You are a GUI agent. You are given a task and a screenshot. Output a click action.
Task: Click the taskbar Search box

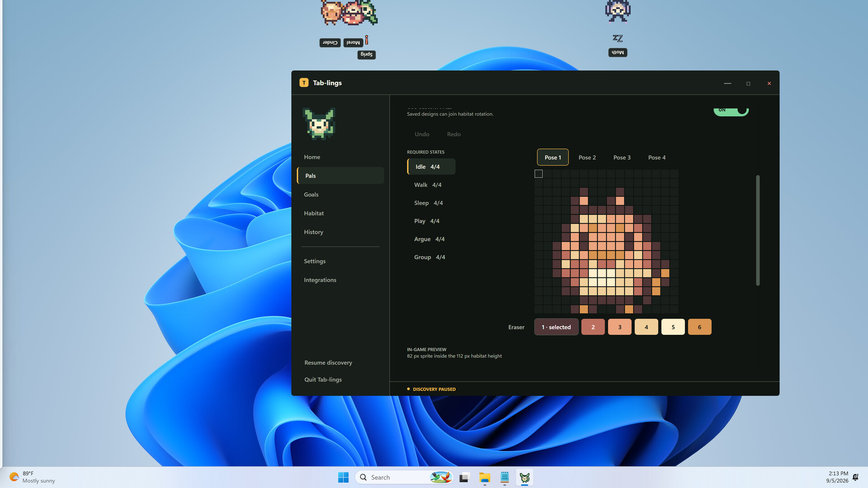coord(405,477)
